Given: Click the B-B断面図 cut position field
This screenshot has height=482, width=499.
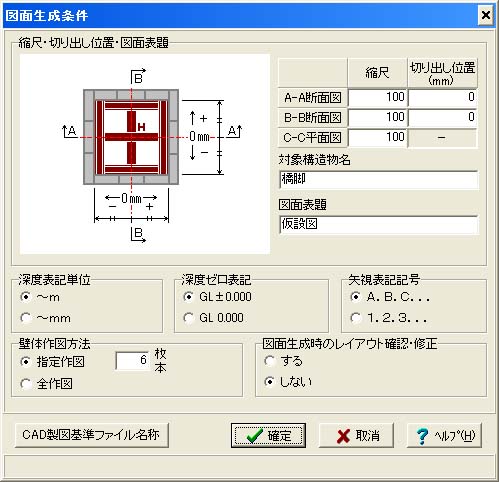Looking at the screenshot, I should (443, 117).
